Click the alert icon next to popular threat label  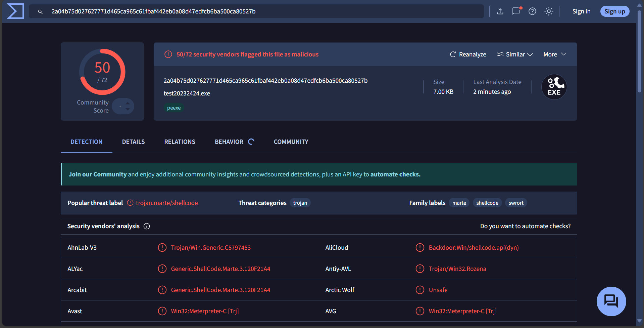[x=130, y=203]
